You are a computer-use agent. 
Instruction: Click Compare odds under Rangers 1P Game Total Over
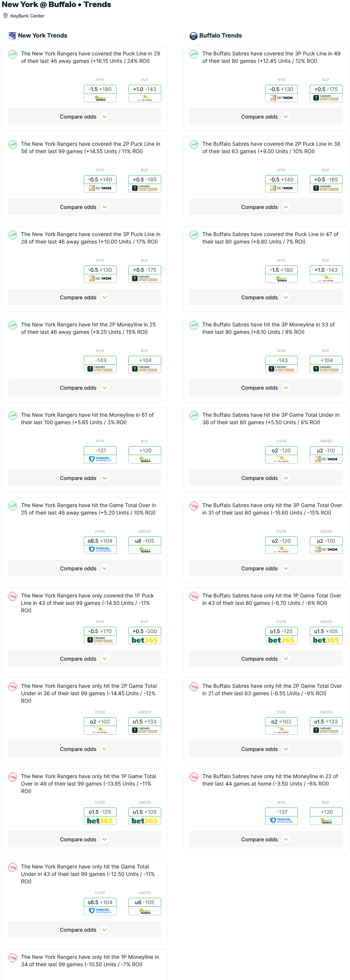[78, 839]
